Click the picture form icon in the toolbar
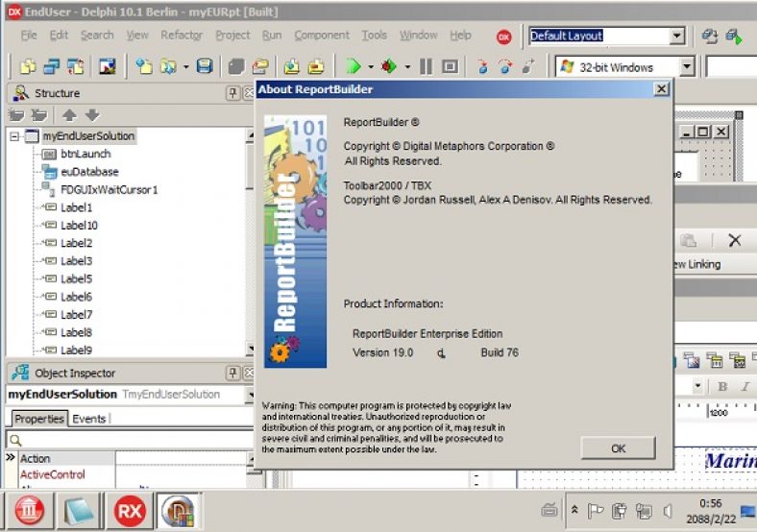Viewport: 757px width, 532px height. (x=108, y=66)
